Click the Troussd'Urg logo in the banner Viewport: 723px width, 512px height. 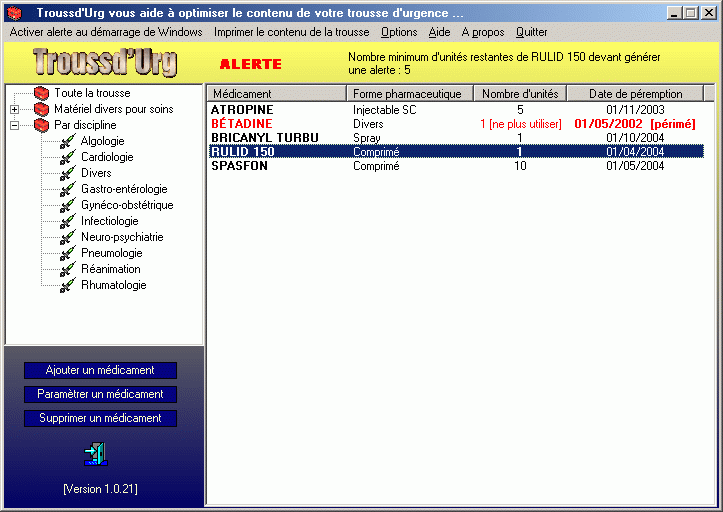coord(105,62)
